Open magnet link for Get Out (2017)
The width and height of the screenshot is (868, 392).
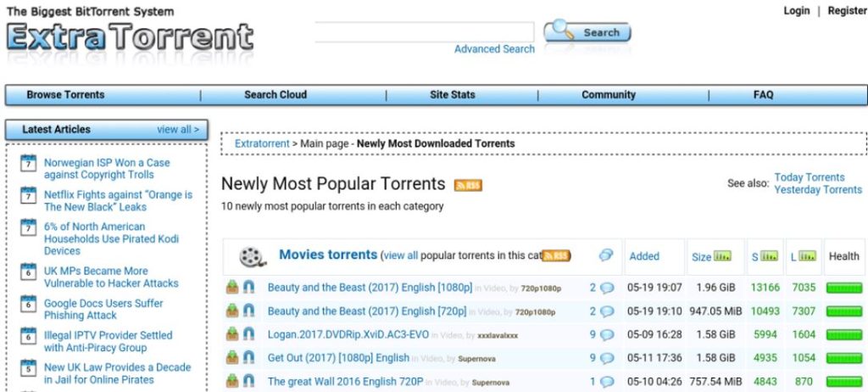248,357
